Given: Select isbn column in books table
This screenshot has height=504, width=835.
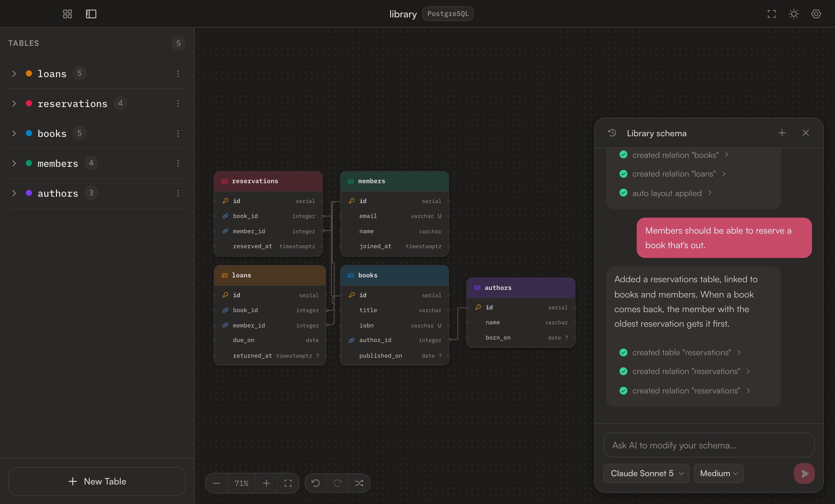Looking at the screenshot, I should [x=395, y=325].
